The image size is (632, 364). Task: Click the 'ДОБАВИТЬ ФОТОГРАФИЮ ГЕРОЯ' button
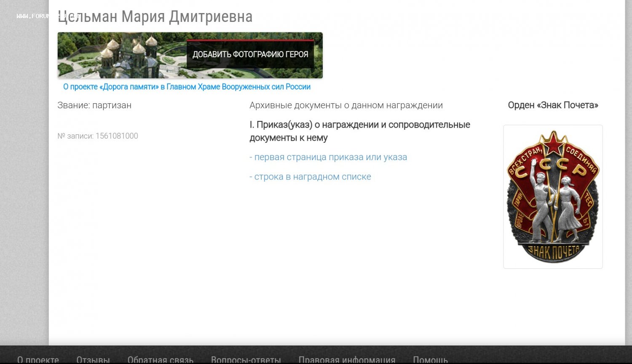click(250, 54)
